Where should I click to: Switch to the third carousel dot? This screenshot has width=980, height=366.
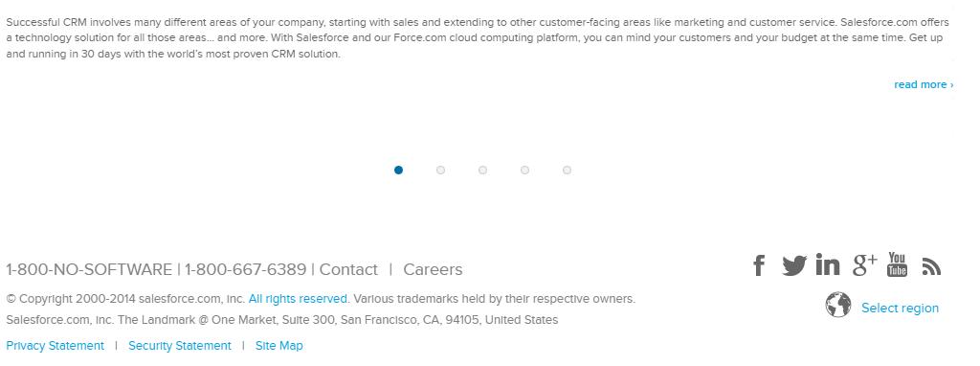482,171
